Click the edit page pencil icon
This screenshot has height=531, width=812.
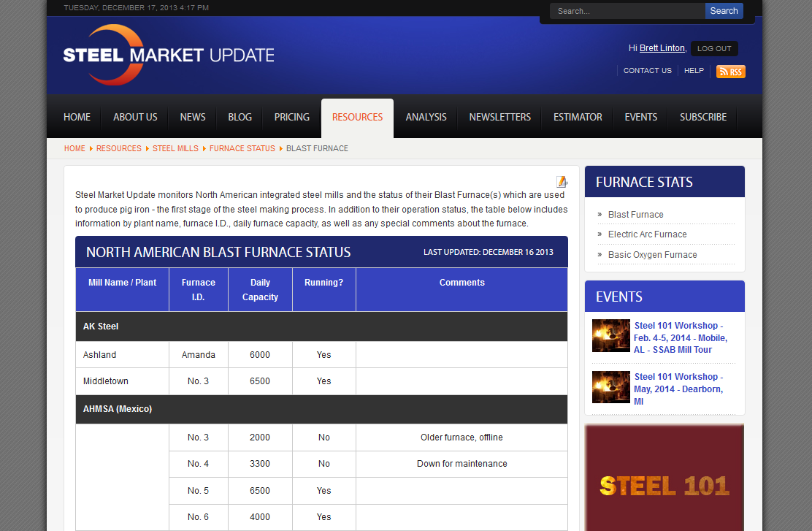[562, 182]
